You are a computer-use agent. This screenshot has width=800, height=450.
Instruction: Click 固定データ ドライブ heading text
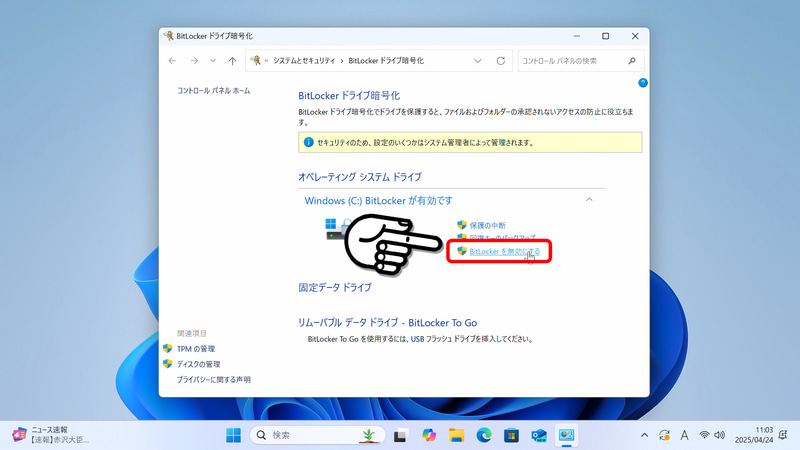point(335,287)
